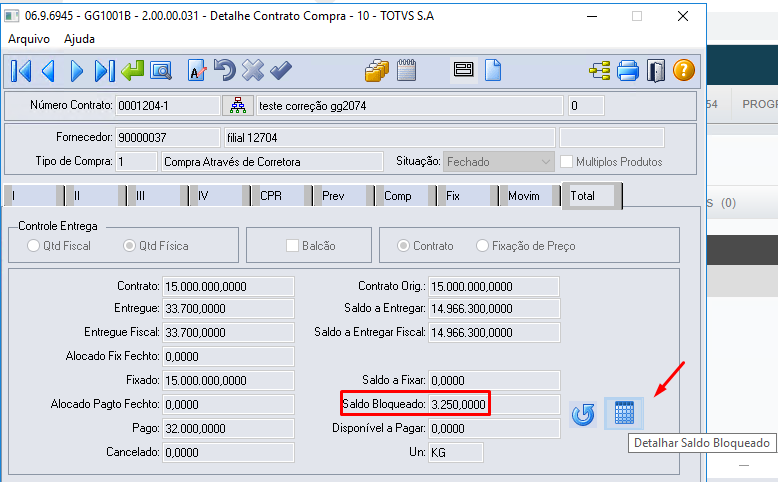Viewport: 778px width, 482px height.
Task: Click the confirm checkmark toolbar icon
Action: [x=281, y=70]
